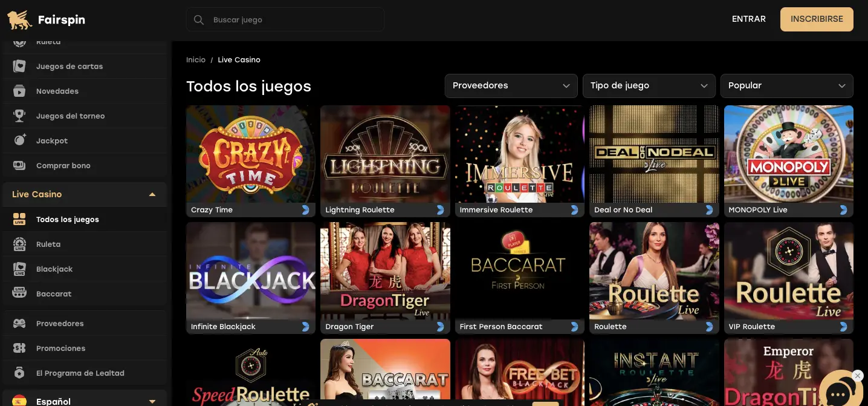Click the blue badge on Infinite Blackjack
868x406 pixels.
tap(306, 327)
